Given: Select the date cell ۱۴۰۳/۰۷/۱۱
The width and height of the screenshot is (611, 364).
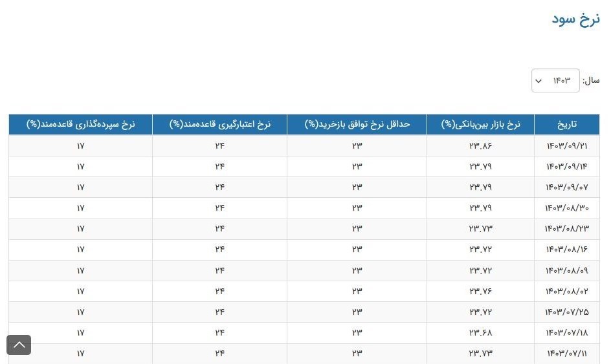Looking at the screenshot, I should pos(566,353).
